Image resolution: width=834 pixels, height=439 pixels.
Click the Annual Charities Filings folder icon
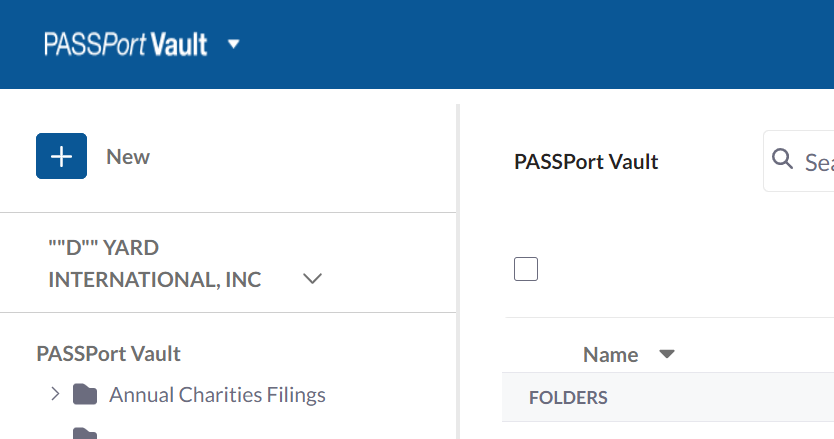[85, 395]
